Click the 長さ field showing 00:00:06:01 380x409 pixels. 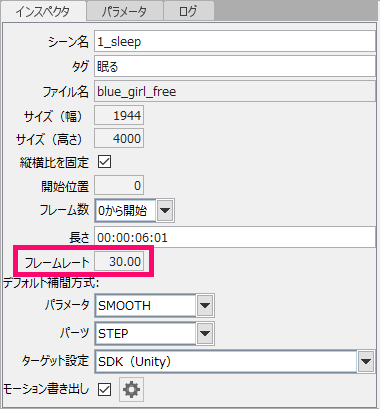click(x=235, y=237)
